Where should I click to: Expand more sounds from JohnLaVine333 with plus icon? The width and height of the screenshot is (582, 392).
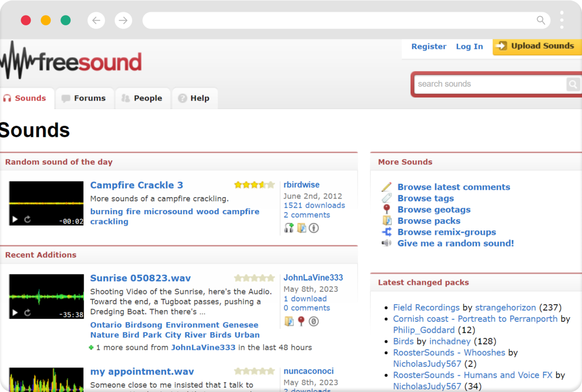tap(92, 348)
